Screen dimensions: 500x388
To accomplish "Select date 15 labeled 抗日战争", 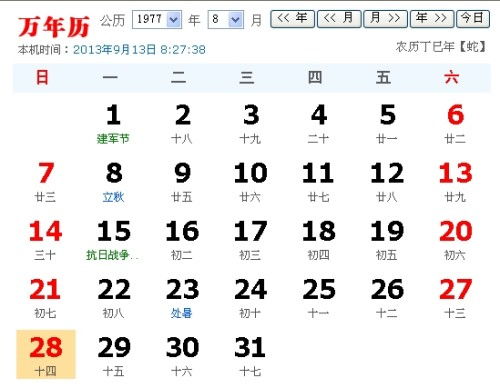I will coord(113,240).
